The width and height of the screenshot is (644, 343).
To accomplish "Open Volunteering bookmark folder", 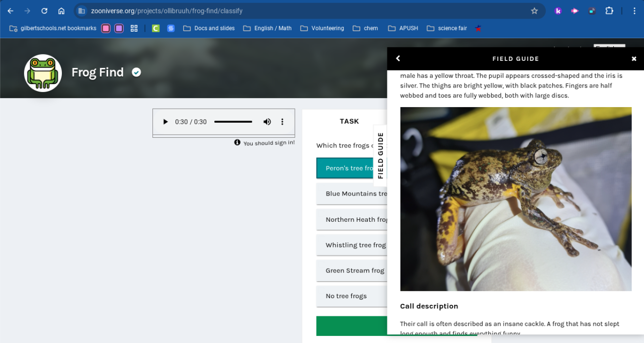I will click(x=322, y=28).
